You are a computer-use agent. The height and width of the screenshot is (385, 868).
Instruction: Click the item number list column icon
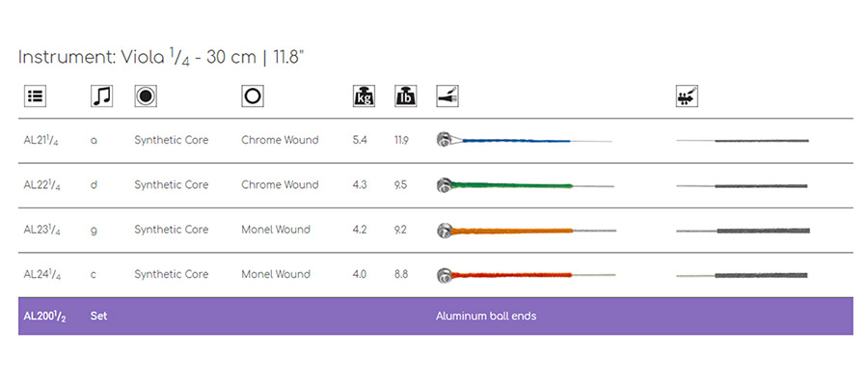point(35,96)
